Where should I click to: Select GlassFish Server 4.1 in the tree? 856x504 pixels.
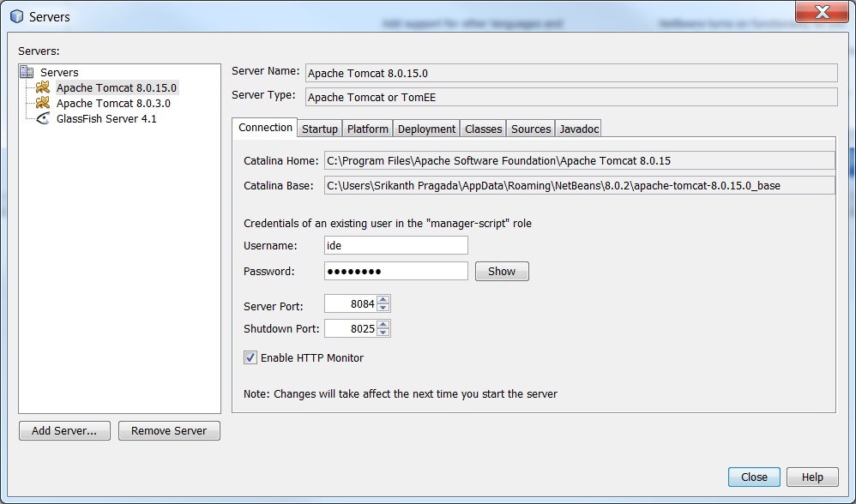[106, 118]
